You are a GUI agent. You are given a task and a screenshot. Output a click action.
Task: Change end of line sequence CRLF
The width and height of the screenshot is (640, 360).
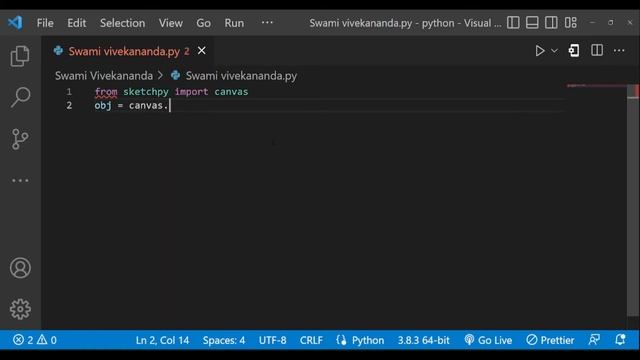311,340
